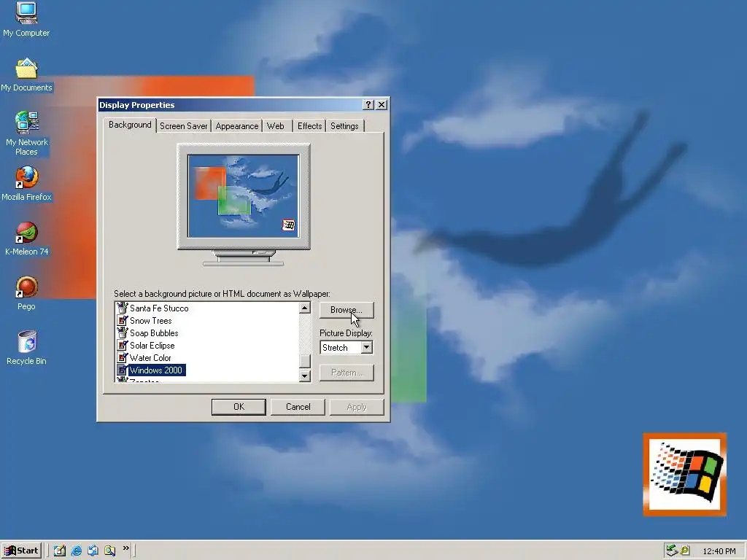Expand hidden Quick Launch items chevron
The height and width of the screenshot is (560, 747).
pyautogui.click(x=125, y=548)
